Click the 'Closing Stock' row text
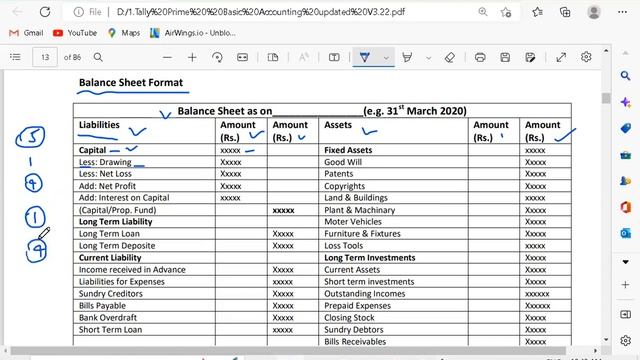Viewport: 640px width, 360px height. [x=349, y=318]
